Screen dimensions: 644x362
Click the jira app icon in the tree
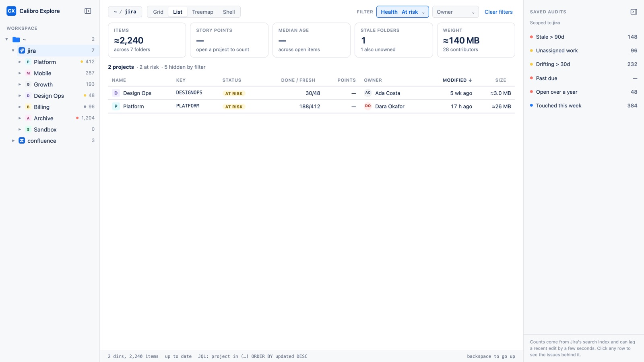click(x=22, y=51)
